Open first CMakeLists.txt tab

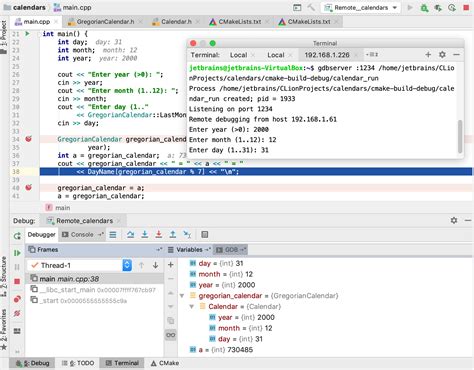click(x=239, y=22)
